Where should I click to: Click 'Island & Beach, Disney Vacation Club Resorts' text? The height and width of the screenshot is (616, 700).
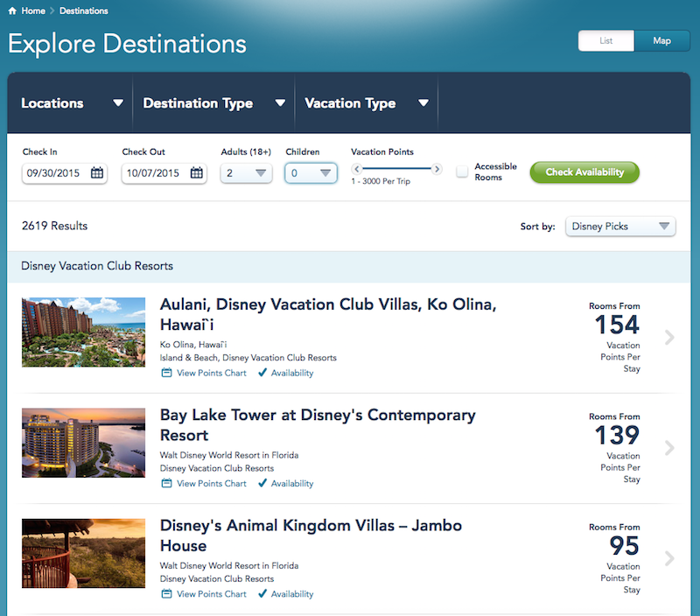[248, 358]
